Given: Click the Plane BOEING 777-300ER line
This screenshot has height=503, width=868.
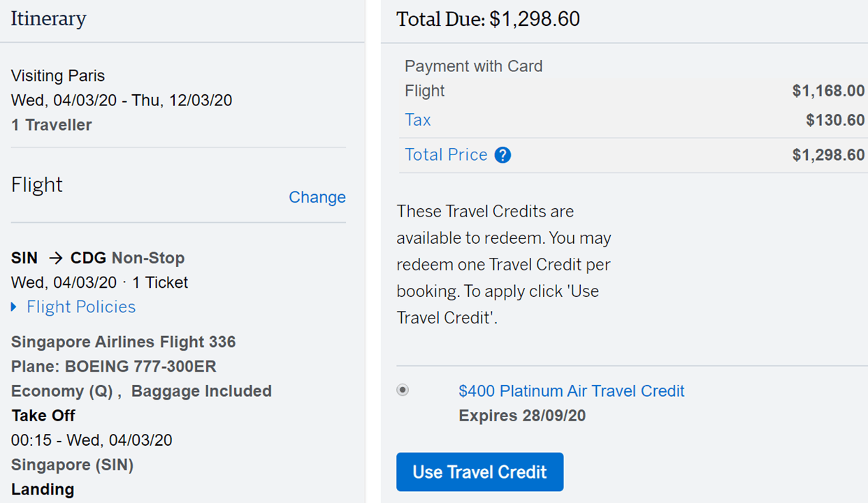Looking at the screenshot, I should click(114, 367).
